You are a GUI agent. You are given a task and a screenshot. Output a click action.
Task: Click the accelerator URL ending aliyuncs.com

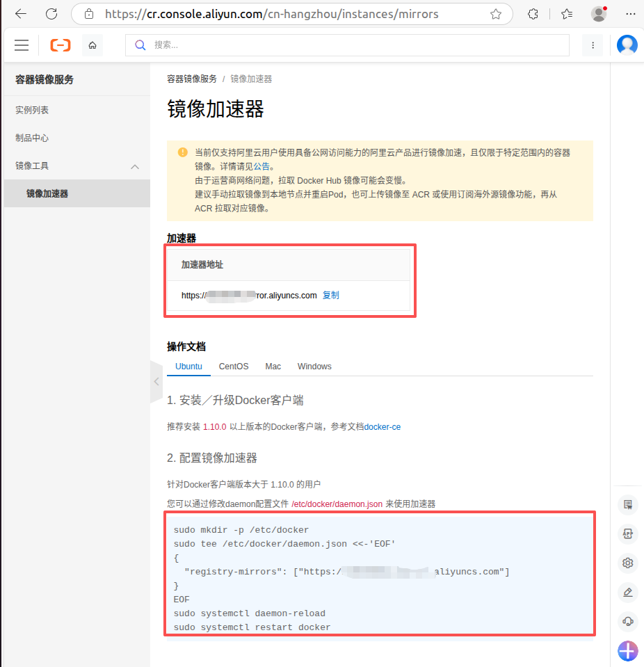249,295
